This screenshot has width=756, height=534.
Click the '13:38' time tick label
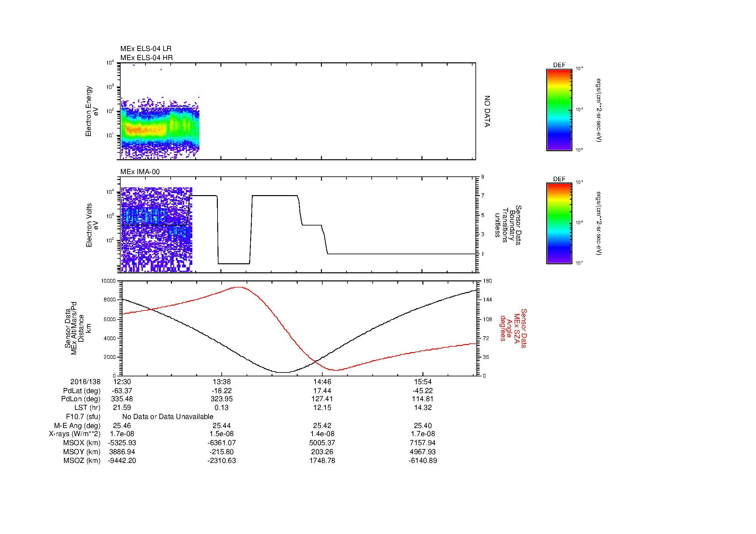222,382
